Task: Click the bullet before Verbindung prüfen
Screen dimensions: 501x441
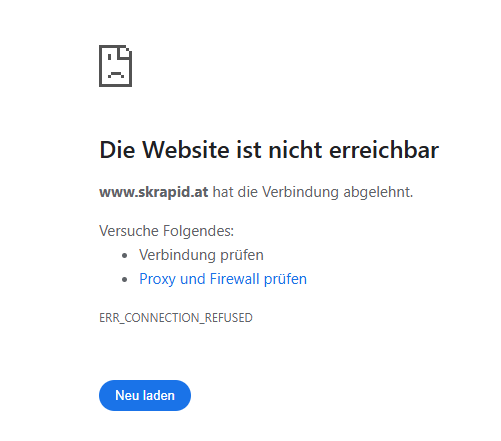Action: [125, 256]
